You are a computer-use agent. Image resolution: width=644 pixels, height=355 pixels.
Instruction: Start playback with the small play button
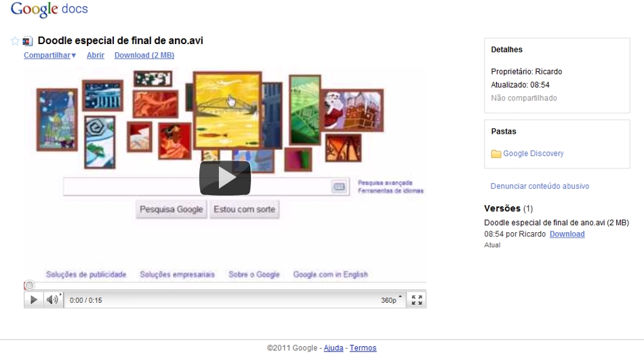pos(34,300)
